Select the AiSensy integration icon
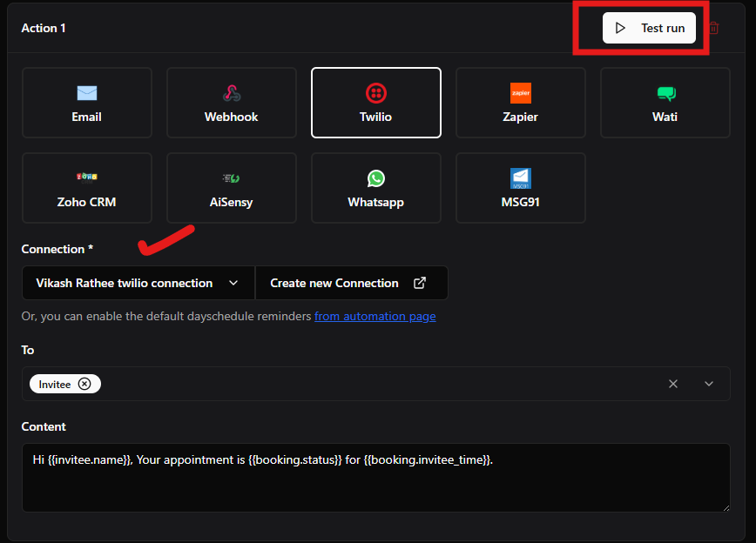 pos(232,178)
